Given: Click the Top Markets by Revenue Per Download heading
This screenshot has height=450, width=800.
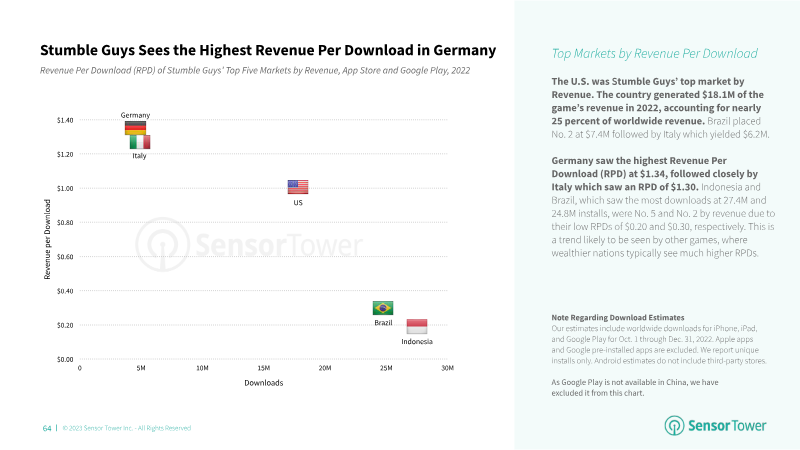Looking at the screenshot, I should click(x=654, y=54).
